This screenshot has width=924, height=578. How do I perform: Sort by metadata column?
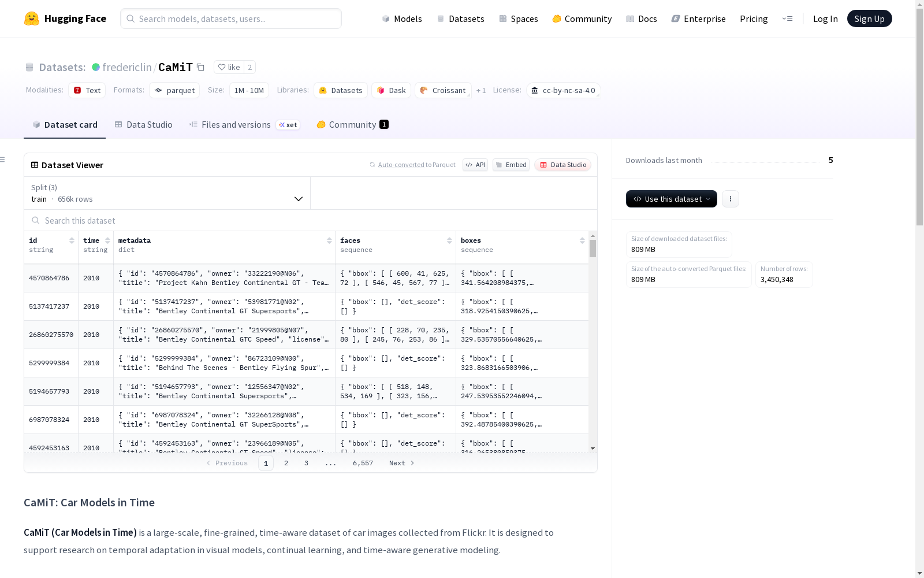point(329,240)
